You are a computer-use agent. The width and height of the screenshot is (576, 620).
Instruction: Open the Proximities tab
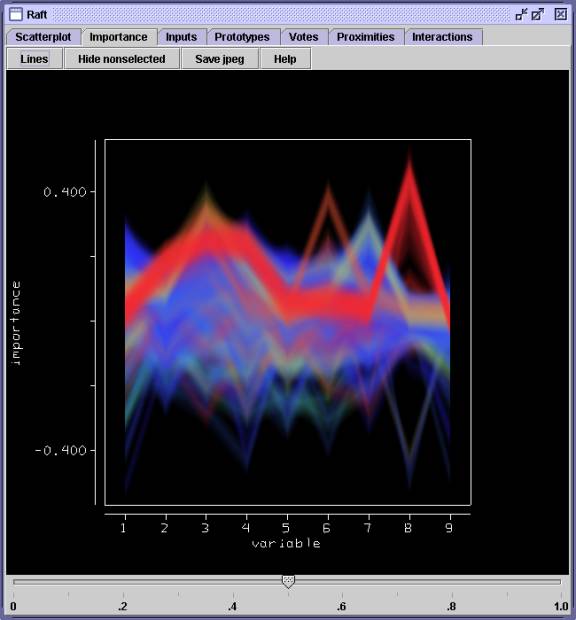pos(366,37)
